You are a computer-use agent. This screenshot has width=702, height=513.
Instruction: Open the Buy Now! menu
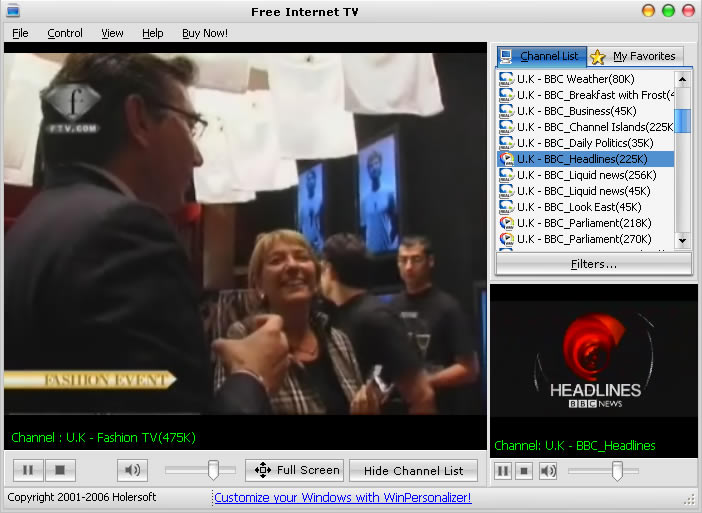[205, 33]
